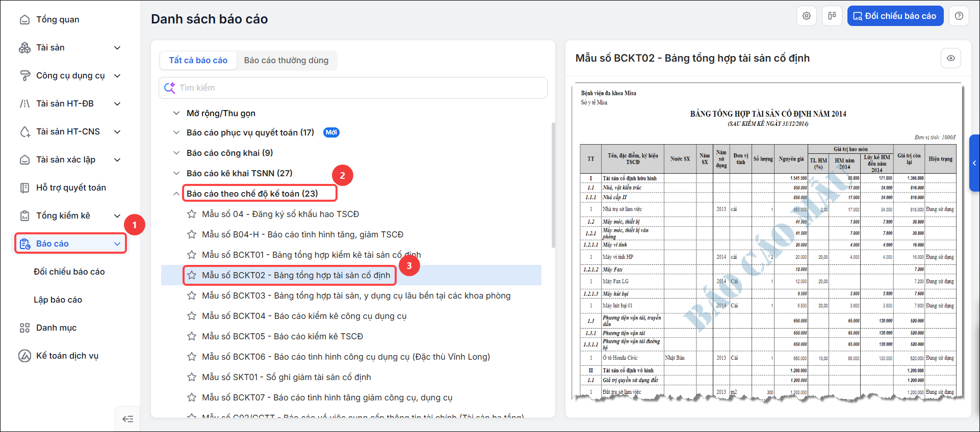The image size is (980, 432).
Task: Collapse the sidebar with the arrow icon
Action: pyautogui.click(x=127, y=419)
